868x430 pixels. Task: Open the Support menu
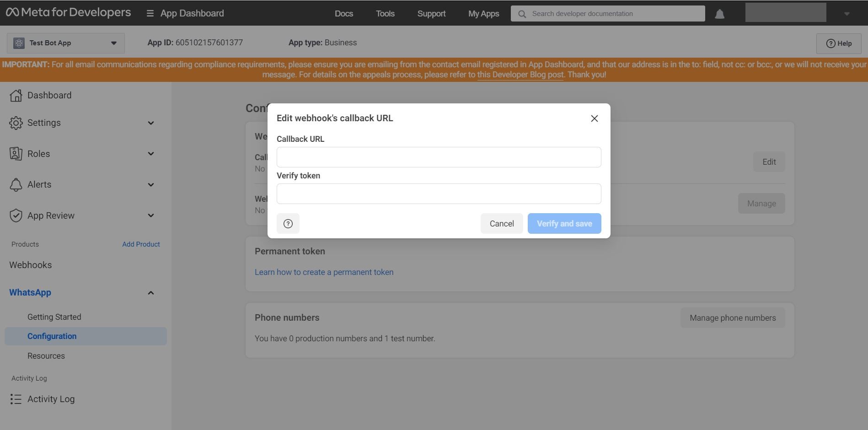(431, 14)
